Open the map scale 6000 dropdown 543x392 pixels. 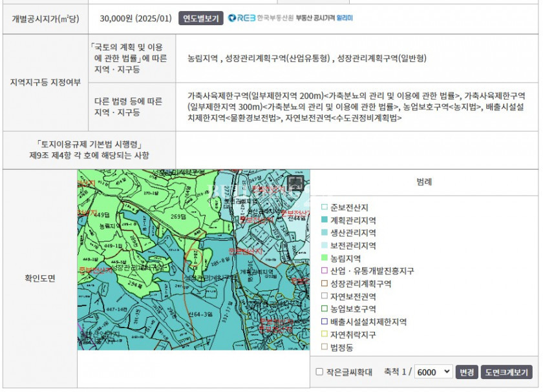(x=434, y=372)
